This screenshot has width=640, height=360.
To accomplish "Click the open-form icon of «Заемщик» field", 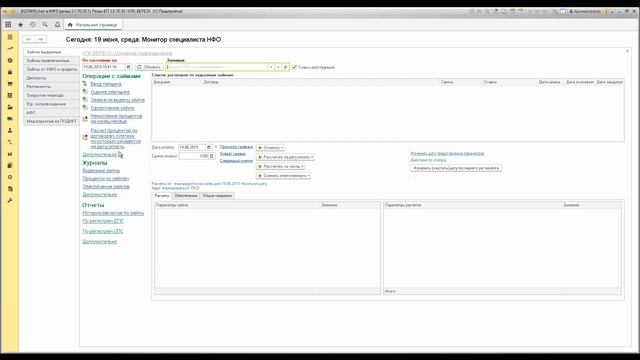I will (285, 67).
